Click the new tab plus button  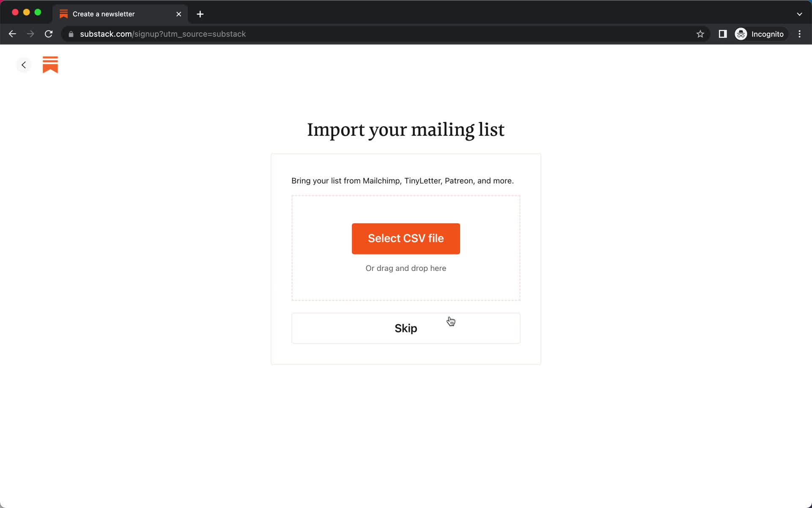[199, 14]
